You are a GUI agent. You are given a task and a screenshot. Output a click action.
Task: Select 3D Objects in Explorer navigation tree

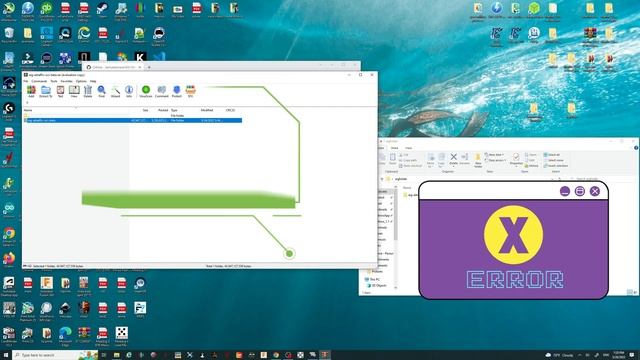pos(377,285)
